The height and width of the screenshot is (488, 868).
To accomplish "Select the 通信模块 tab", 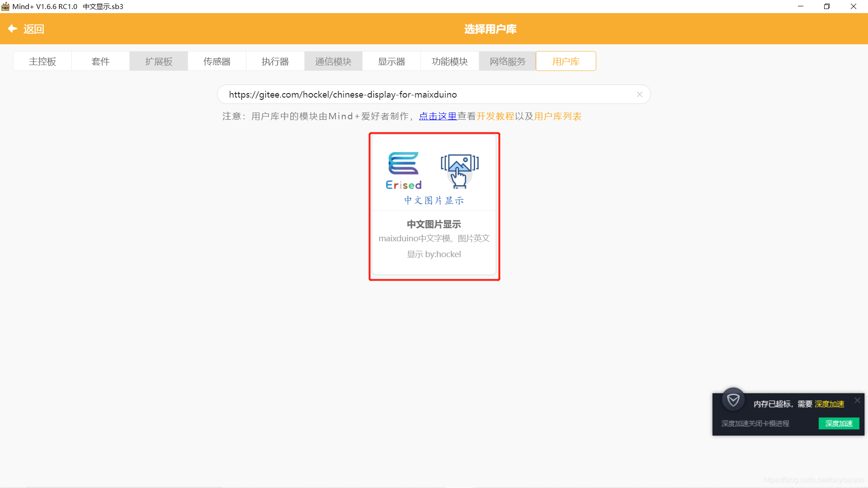I will point(333,61).
